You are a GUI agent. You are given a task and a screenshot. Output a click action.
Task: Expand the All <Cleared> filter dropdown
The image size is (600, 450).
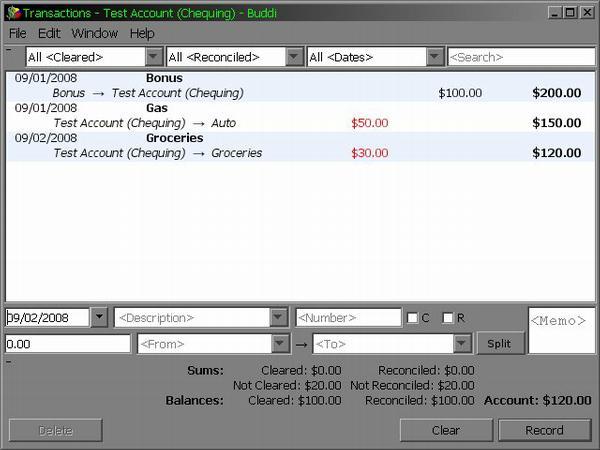tap(154, 57)
